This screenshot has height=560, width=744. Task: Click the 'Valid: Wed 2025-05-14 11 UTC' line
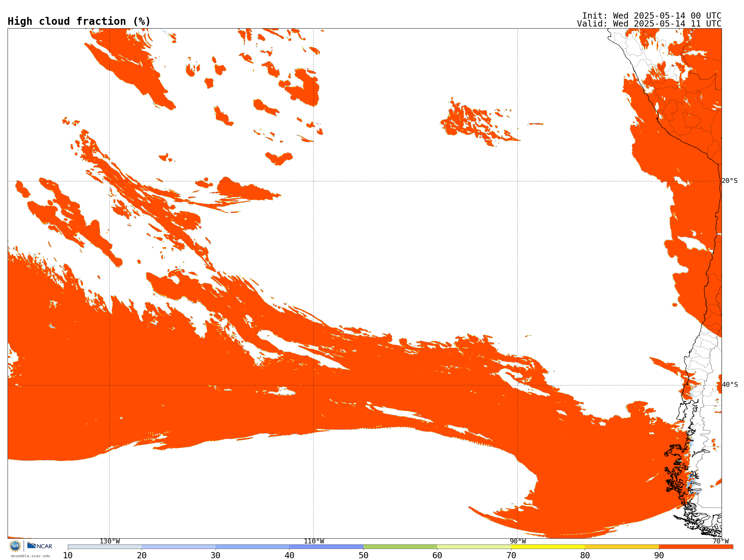pos(649,24)
